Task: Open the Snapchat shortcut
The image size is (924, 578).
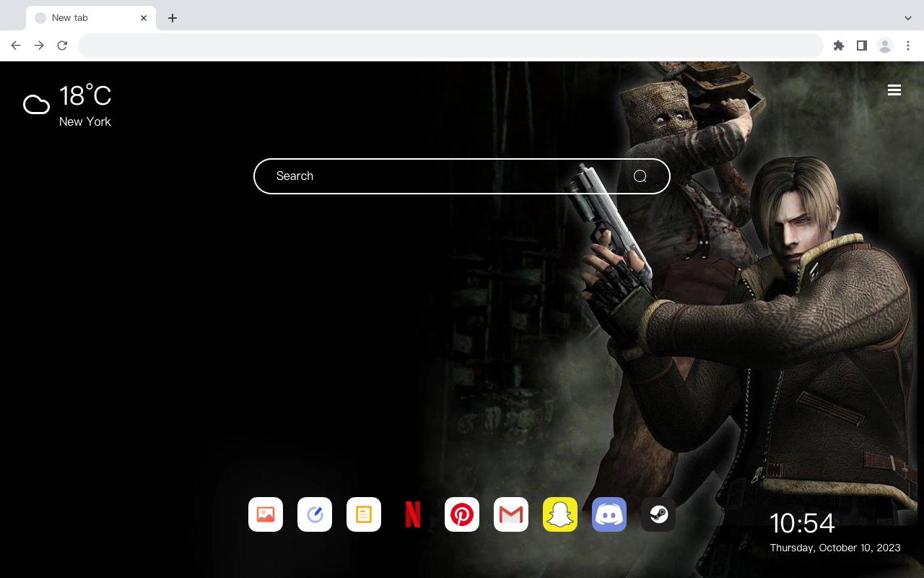Action: click(560, 514)
